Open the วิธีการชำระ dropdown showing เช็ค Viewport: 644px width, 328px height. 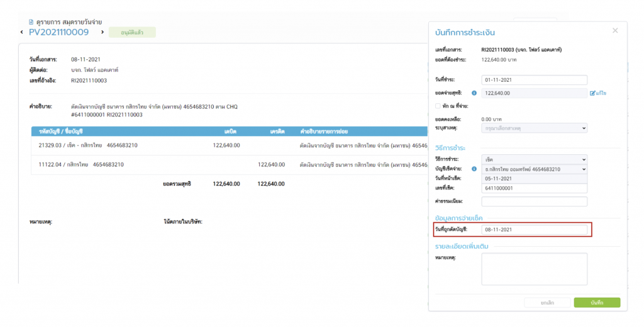[x=534, y=159]
